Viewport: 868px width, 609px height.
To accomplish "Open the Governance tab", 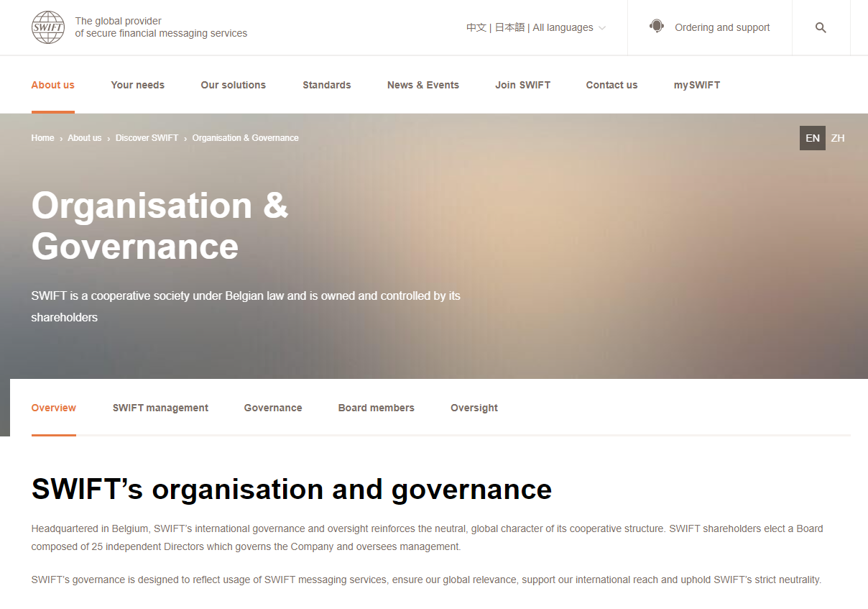I will pos(272,408).
